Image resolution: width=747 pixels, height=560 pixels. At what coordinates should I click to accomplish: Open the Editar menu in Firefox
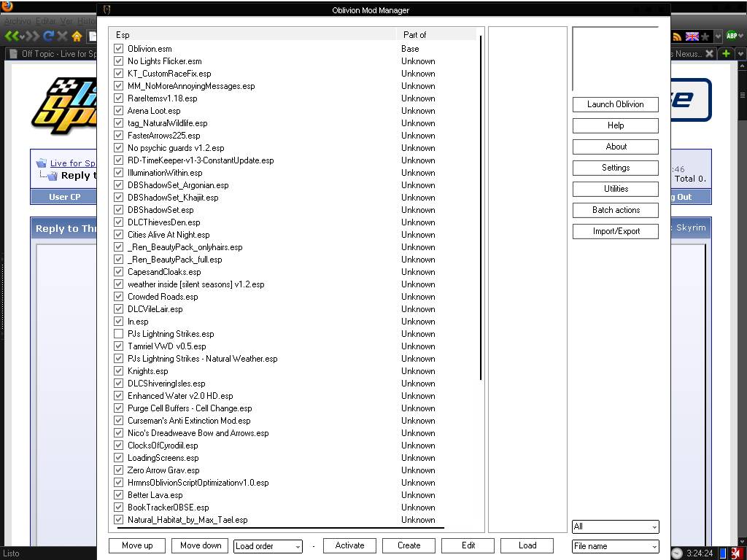[45, 21]
